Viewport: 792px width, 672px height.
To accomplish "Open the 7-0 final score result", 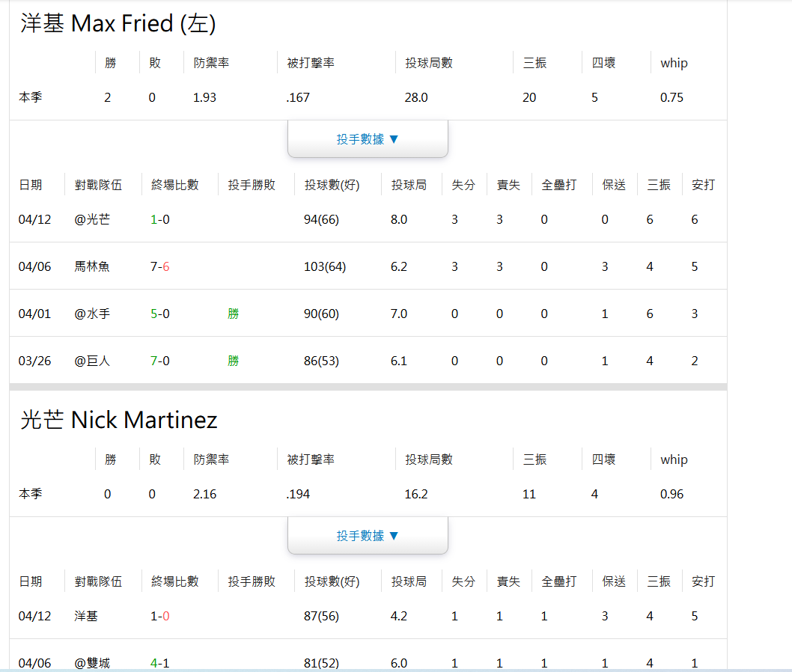I will click(x=160, y=361).
